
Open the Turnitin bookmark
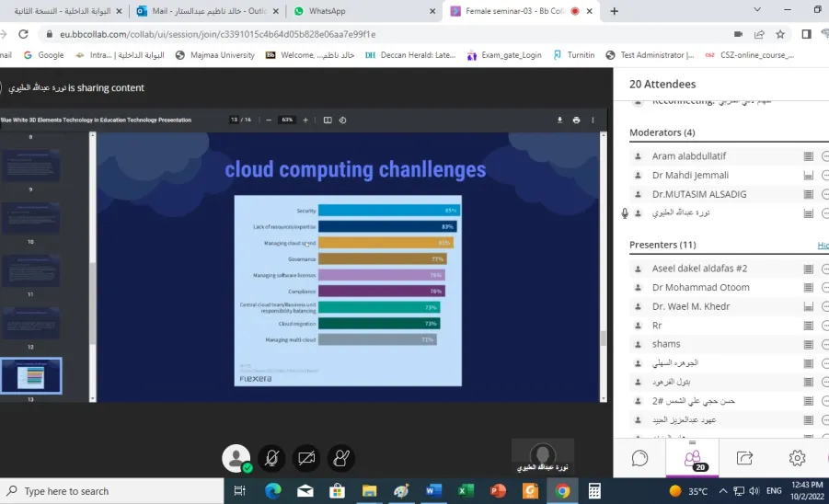coord(573,55)
